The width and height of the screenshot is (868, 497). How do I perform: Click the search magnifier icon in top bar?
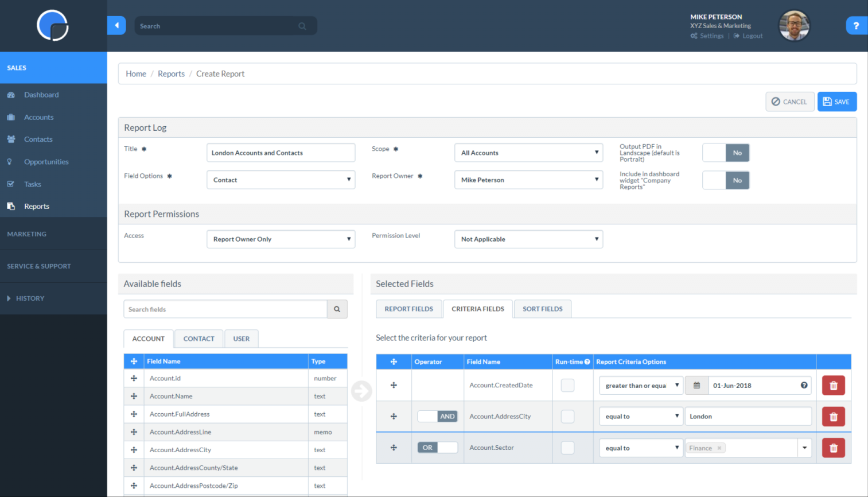pos(302,26)
